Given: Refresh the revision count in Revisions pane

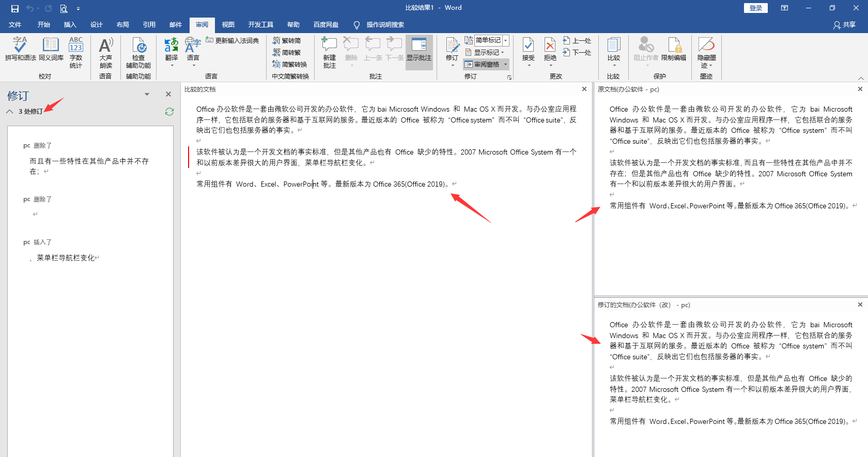Looking at the screenshot, I should (169, 112).
